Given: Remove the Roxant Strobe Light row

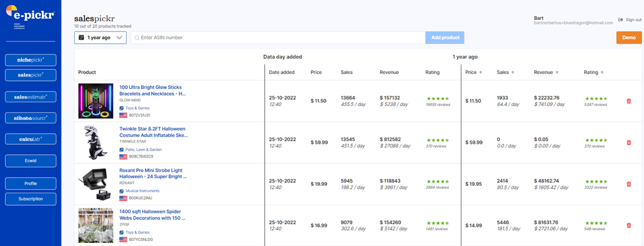Looking at the screenshot, I should pyautogui.click(x=628, y=184).
